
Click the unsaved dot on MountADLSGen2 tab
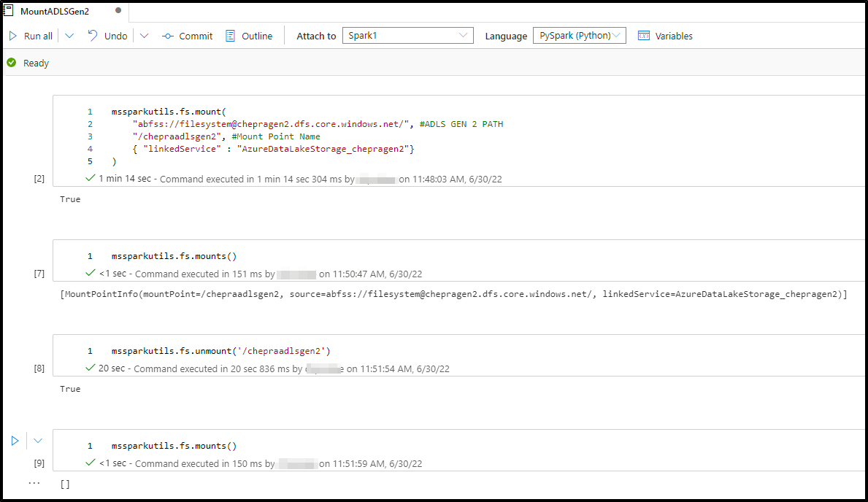(118, 10)
